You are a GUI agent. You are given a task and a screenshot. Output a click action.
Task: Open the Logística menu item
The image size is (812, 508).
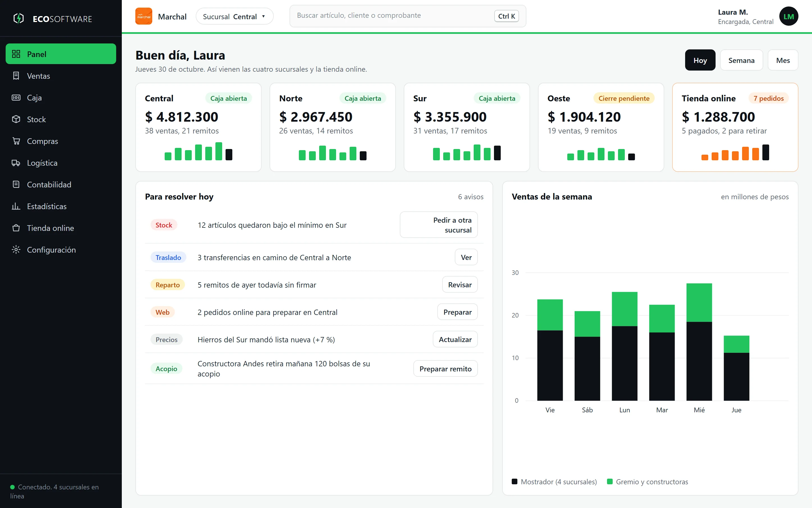click(61, 163)
